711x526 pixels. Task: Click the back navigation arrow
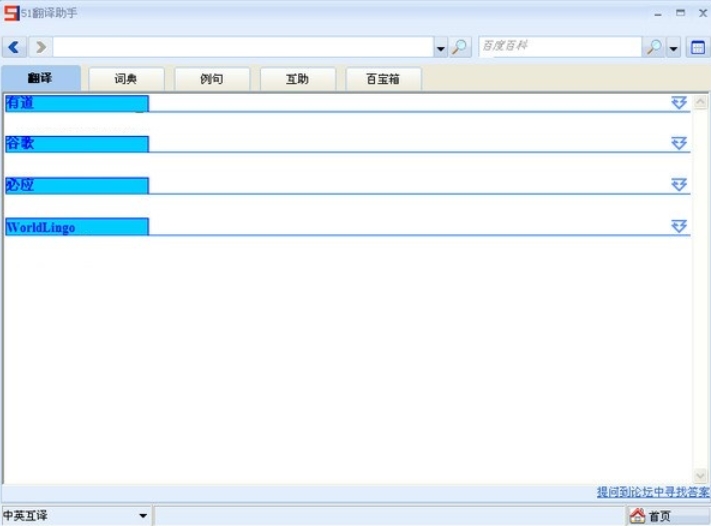pyautogui.click(x=14, y=47)
